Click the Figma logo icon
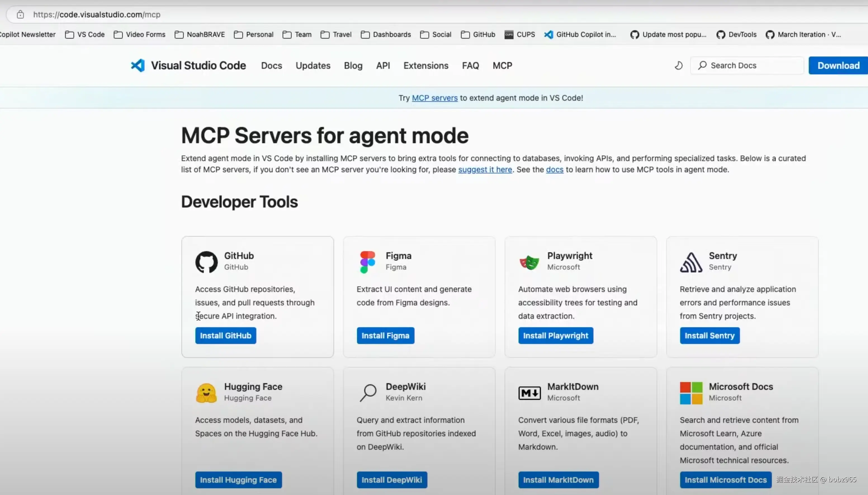Image resolution: width=868 pixels, height=495 pixels. coord(367,262)
